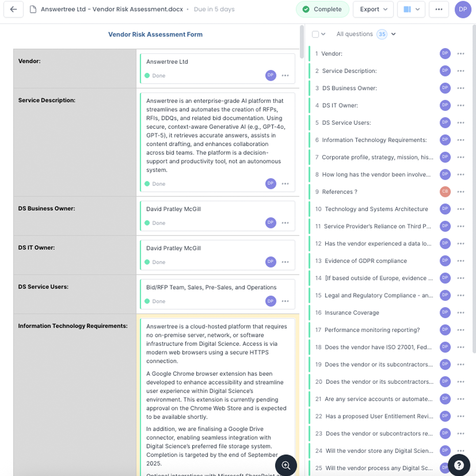The width and height of the screenshot is (476, 476).
Task: Open ellipsis menu in Answertree Ltd answer
Action: [x=285, y=76]
